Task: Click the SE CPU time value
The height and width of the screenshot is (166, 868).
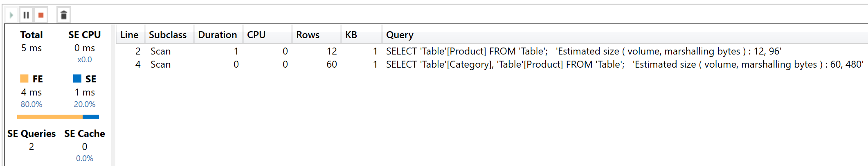Action: (85, 48)
